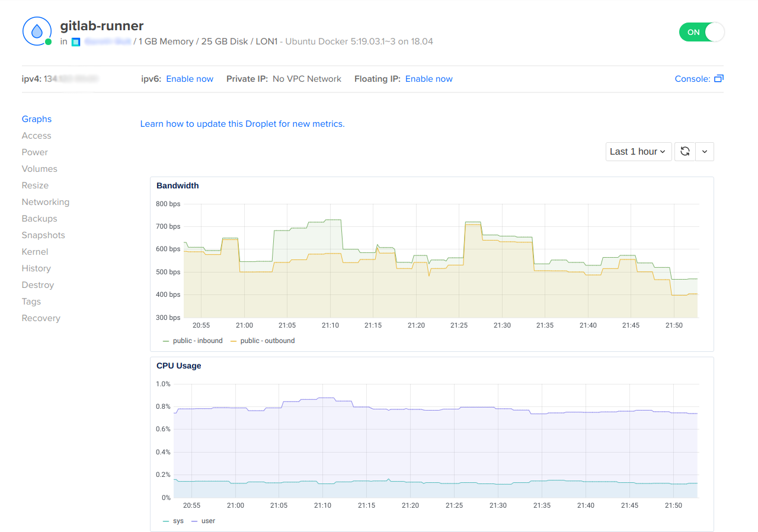Screen dimensions: 758x532
Task: Click the blurred project name link
Action: [107, 42]
